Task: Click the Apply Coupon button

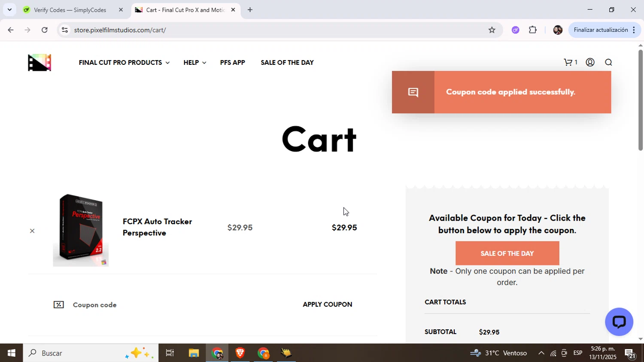Action: pyautogui.click(x=328, y=304)
